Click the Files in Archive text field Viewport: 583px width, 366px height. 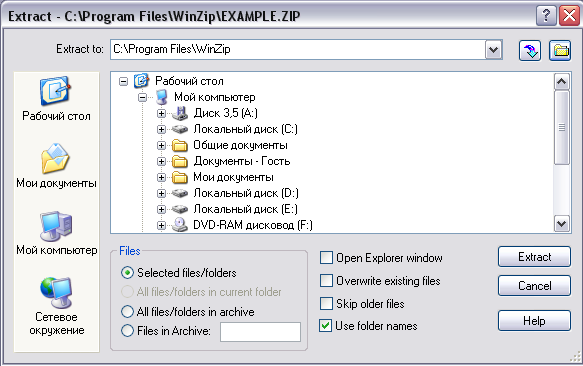(260, 332)
